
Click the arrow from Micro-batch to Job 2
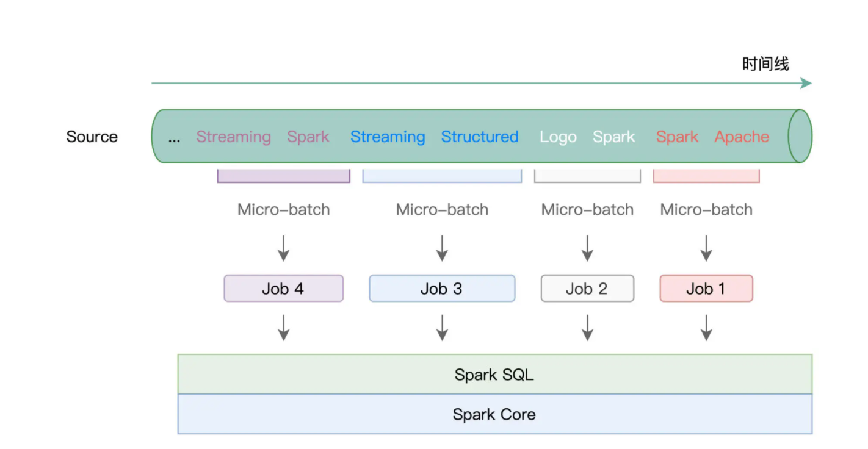tap(588, 248)
